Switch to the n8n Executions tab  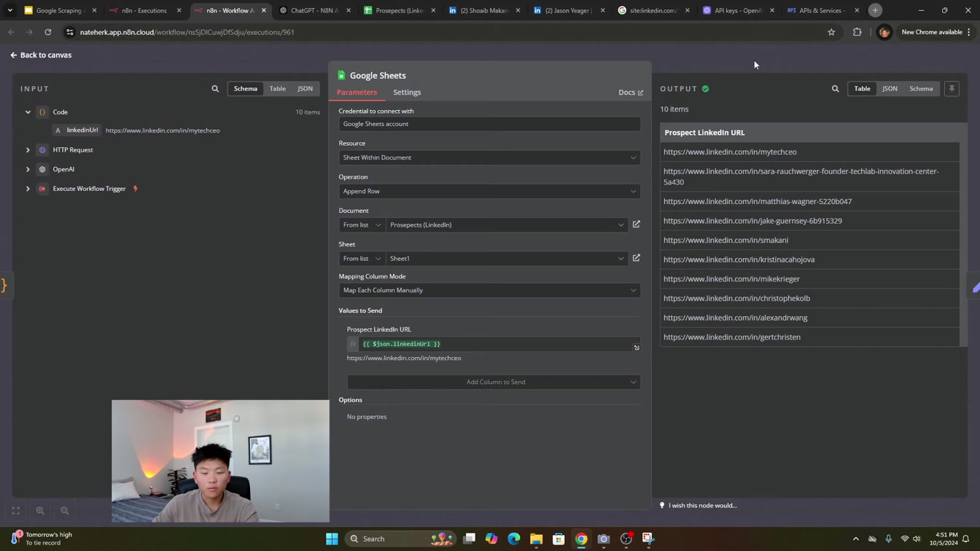coord(144,10)
